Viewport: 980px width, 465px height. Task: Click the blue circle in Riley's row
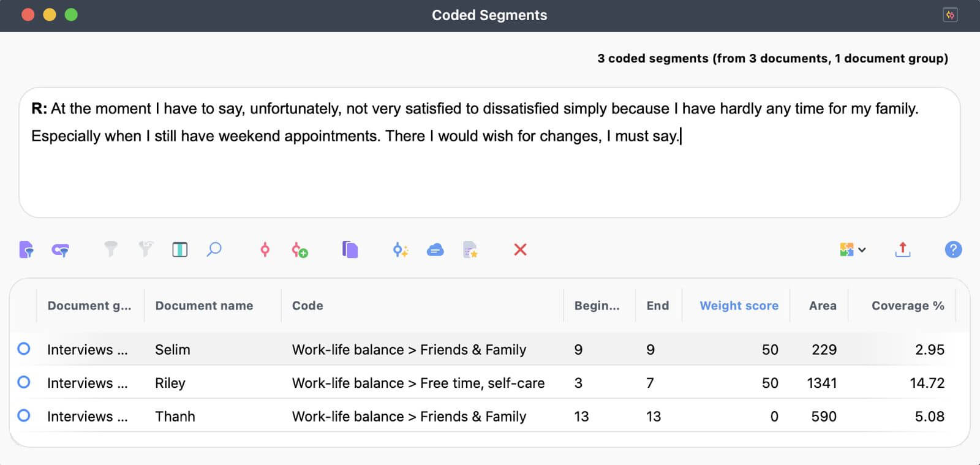24,382
